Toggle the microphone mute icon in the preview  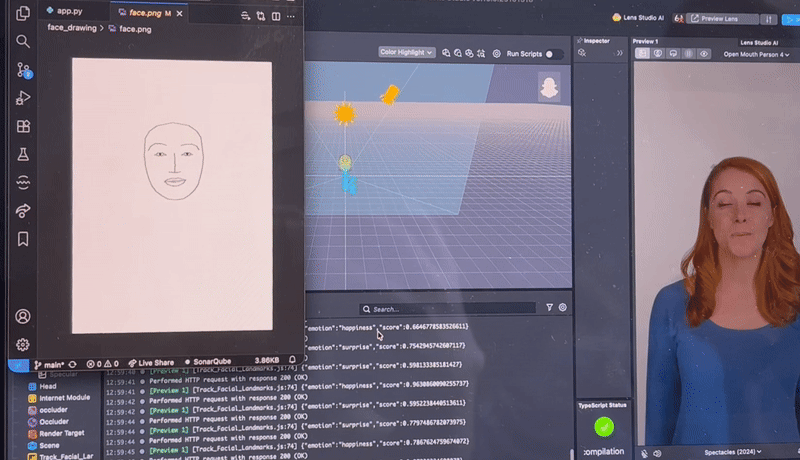(x=645, y=453)
